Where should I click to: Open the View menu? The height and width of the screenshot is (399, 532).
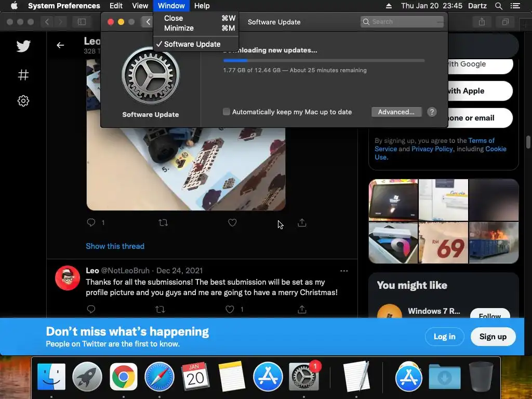pos(140,6)
